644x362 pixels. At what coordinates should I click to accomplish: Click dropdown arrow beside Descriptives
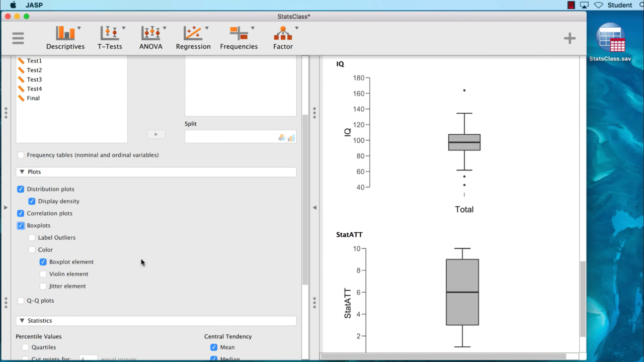tap(79, 28)
